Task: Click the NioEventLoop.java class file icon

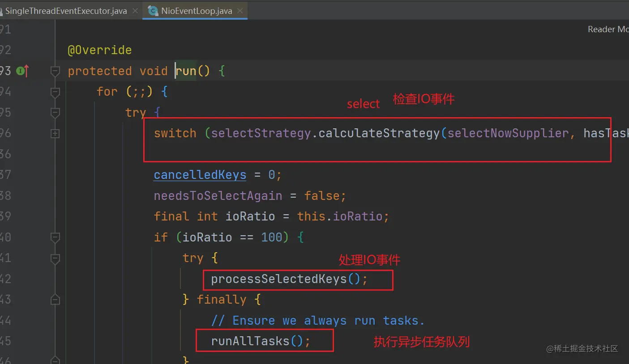Action: tap(153, 11)
